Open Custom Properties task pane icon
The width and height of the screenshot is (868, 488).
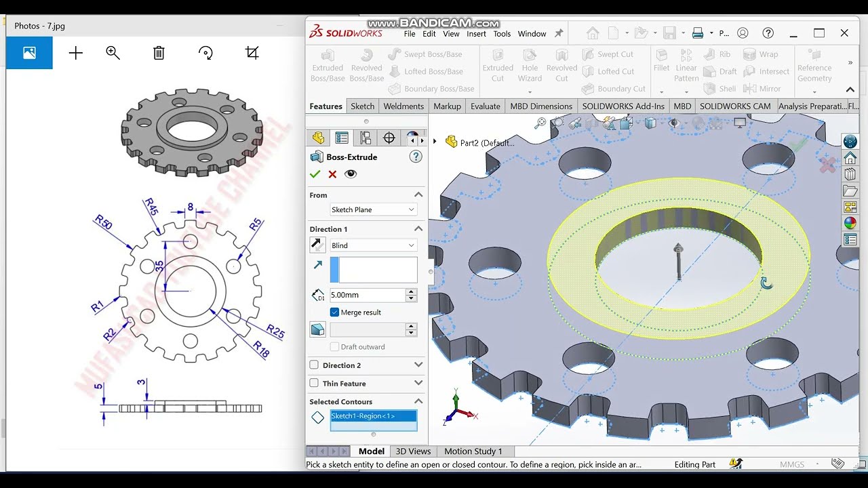850,239
